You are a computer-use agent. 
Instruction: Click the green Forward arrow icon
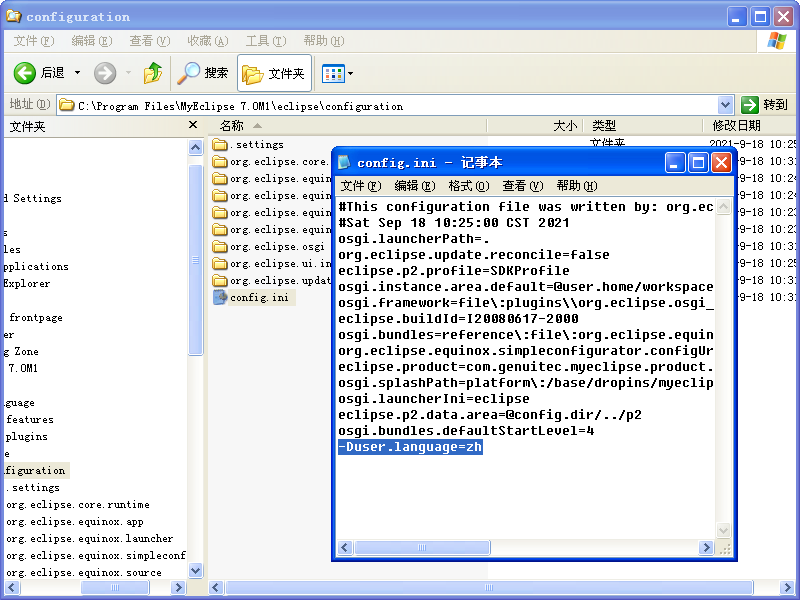(x=105, y=73)
